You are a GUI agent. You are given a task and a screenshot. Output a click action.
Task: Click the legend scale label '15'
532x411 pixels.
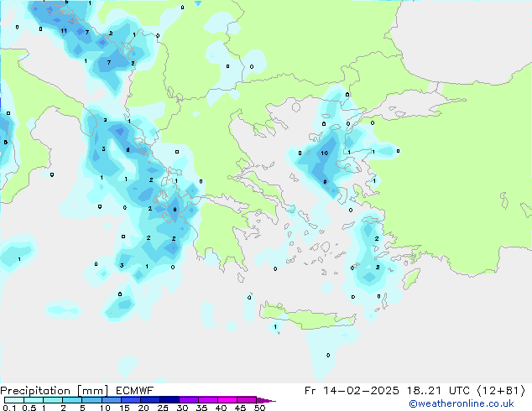[124, 408]
